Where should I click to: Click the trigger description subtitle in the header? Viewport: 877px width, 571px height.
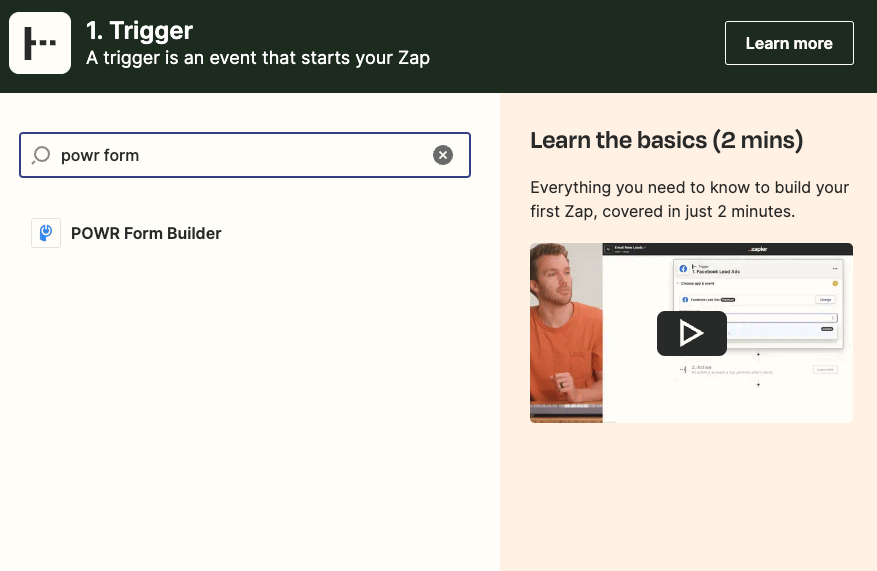point(258,58)
